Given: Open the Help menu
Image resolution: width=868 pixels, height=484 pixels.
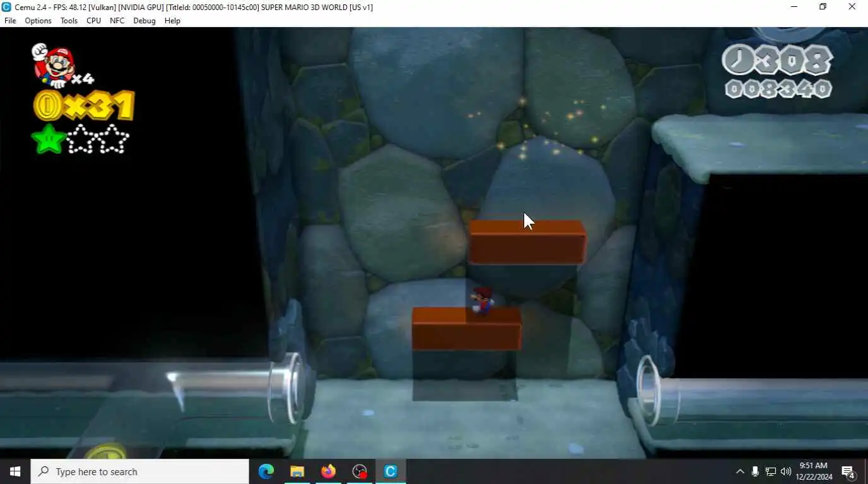Looking at the screenshot, I should point(172,21).
